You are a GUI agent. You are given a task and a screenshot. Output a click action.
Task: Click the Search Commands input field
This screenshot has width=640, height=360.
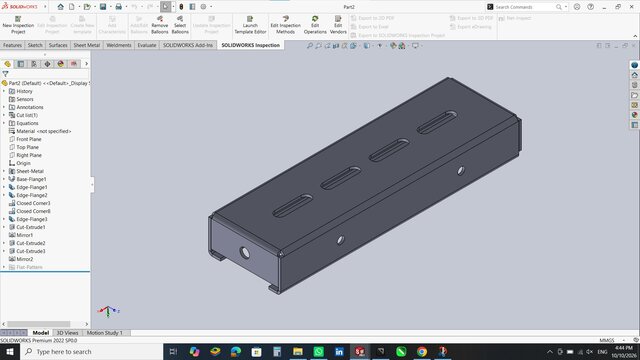pos(524,7)
